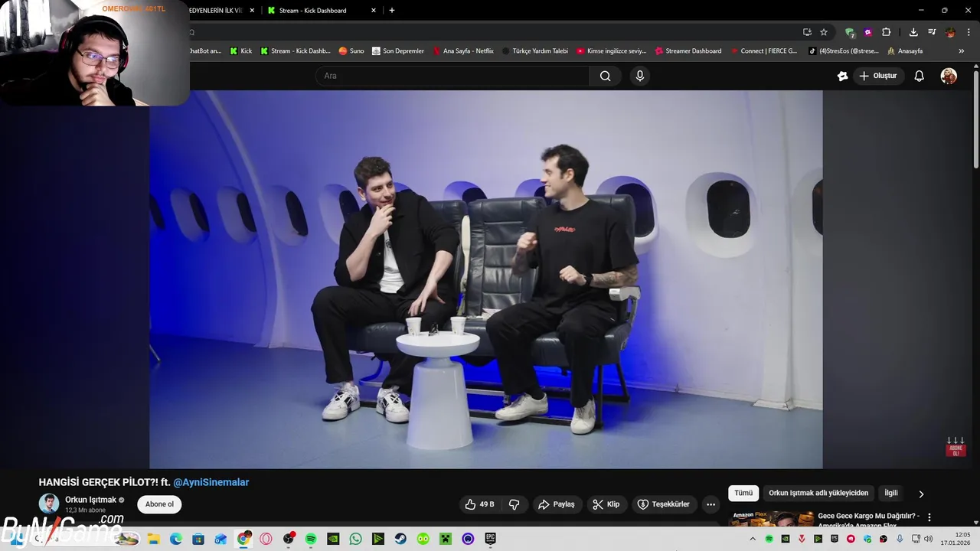Click the Paylaş share button
Viewport: 980px width, 551px height.
tap(556, 504)
